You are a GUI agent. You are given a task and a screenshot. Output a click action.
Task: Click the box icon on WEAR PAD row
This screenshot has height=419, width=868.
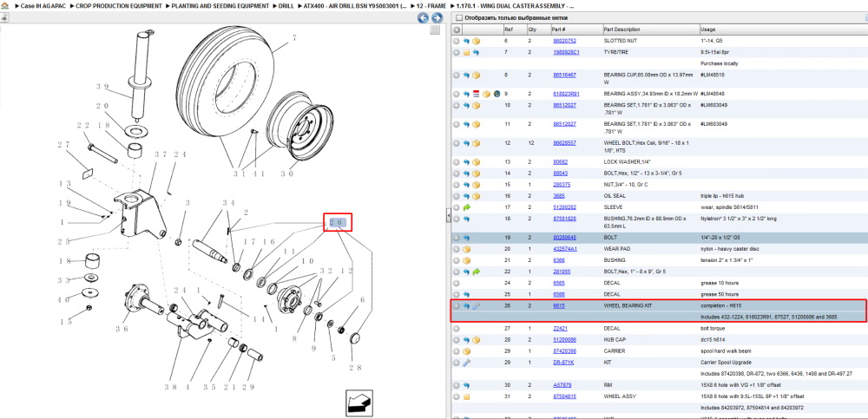coord(466,249)
